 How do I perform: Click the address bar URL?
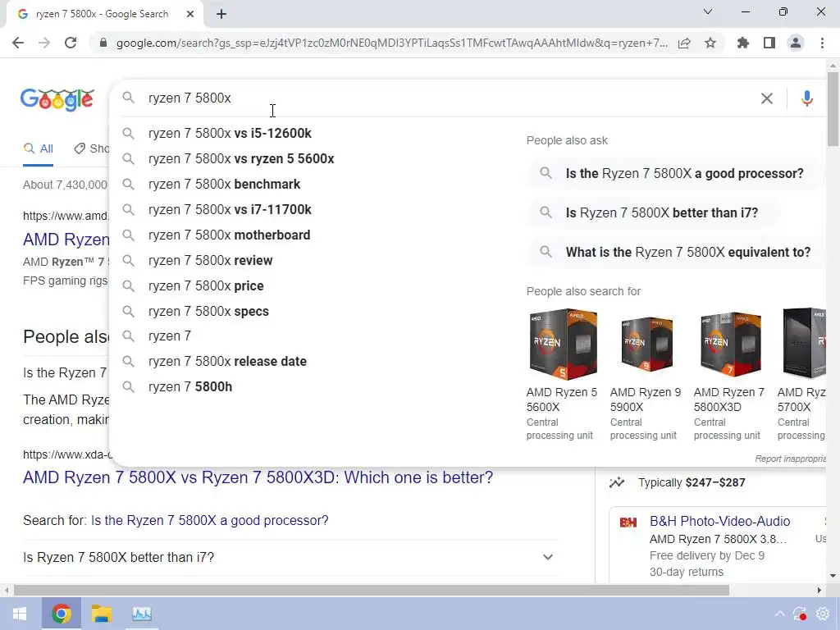point(391,43)
